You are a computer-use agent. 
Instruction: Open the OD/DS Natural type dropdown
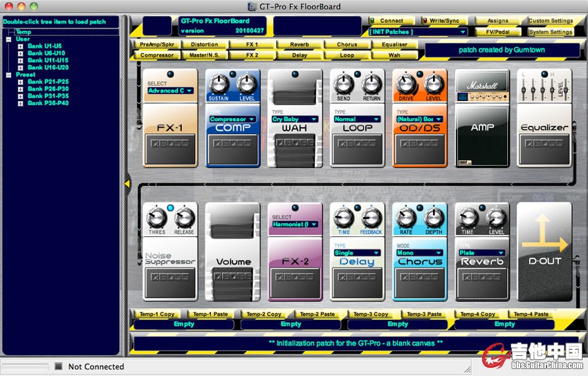[x=420, y=119]
